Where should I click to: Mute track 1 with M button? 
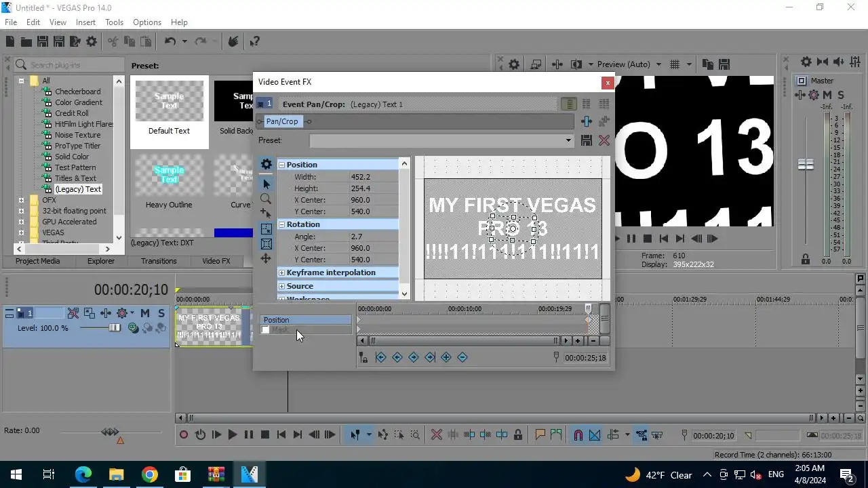[x=145, y=313]
